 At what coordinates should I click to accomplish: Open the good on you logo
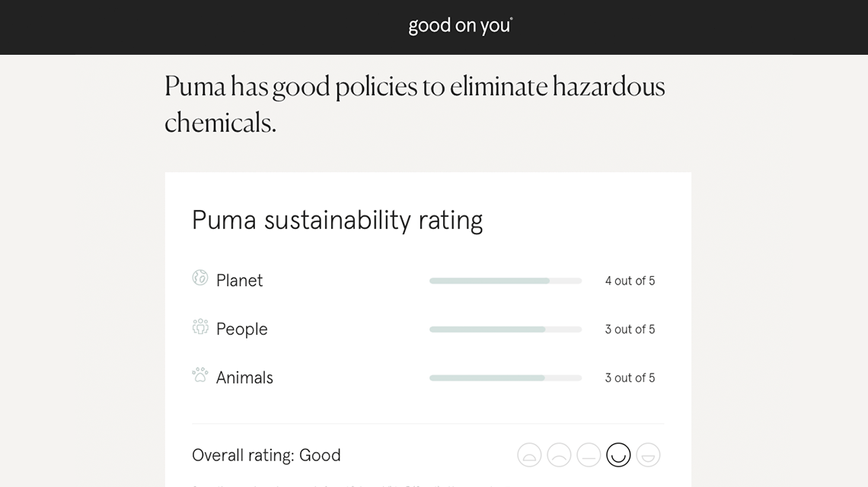point(460,26)
